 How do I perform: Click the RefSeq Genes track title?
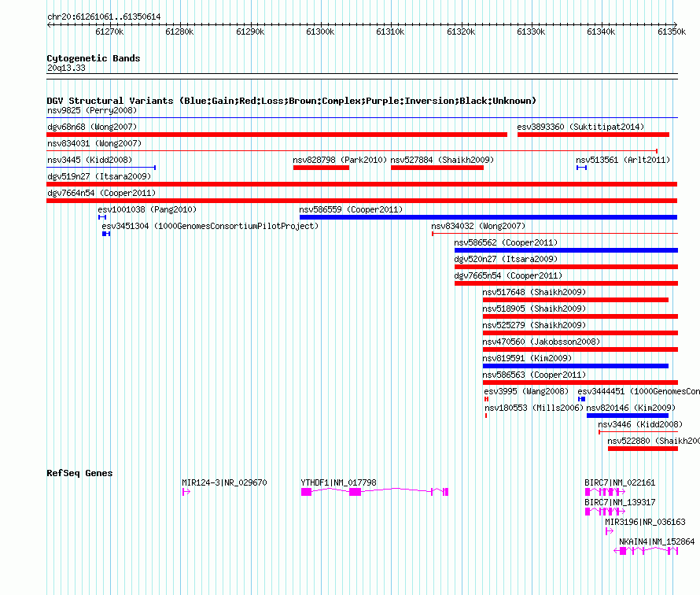click(79, 473)
